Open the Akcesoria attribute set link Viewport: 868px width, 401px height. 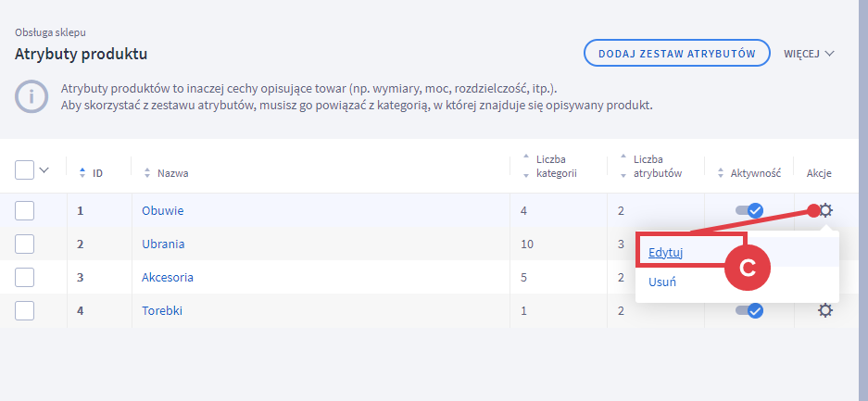pyautogui.click(x=168, y=277)
